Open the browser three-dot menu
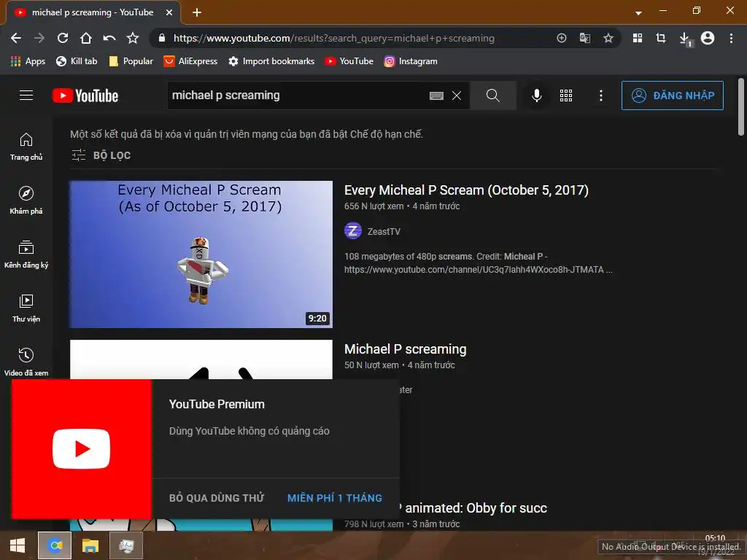 [x=731, y=38]
